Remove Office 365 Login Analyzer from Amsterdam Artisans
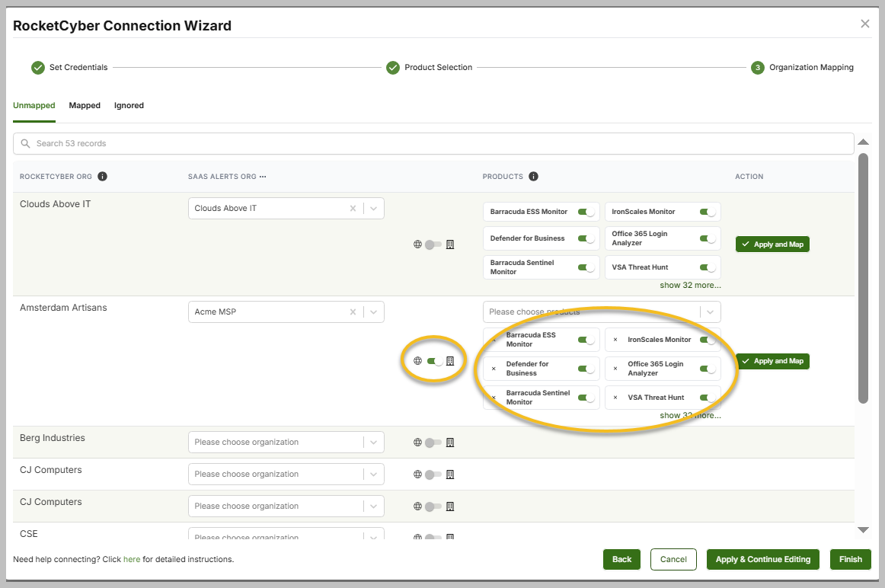The width and height of the screenshot is (885, 588). tap(615, 369)
